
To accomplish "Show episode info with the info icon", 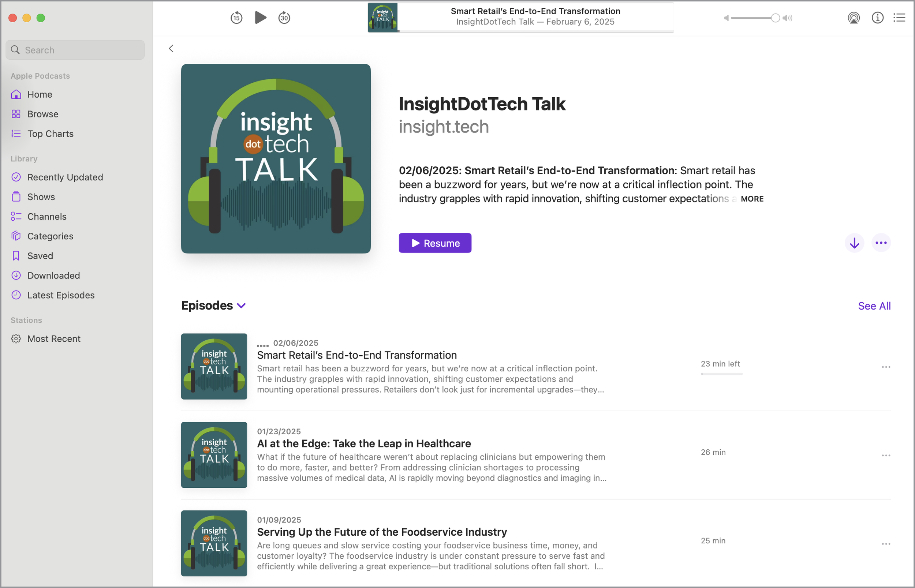I will click(877, 18).
